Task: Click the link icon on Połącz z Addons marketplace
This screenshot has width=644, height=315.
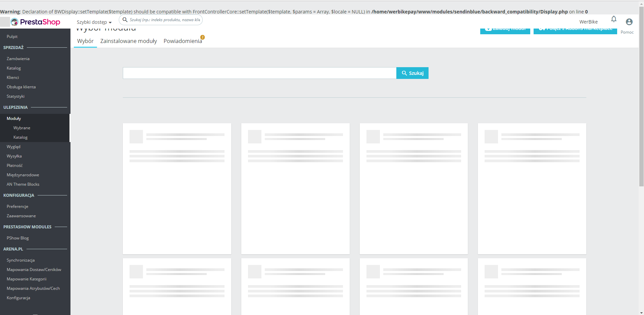Action: [542, 29]
